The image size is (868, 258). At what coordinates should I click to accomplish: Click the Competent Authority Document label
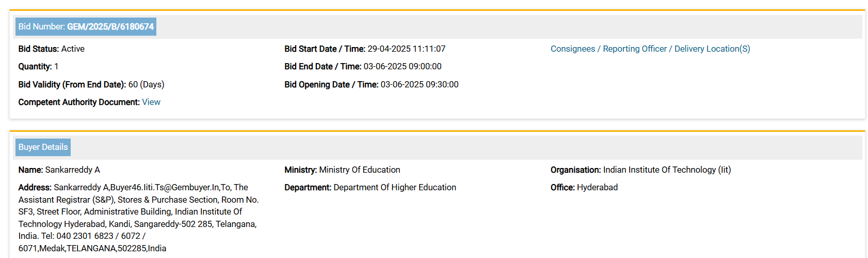79,102
